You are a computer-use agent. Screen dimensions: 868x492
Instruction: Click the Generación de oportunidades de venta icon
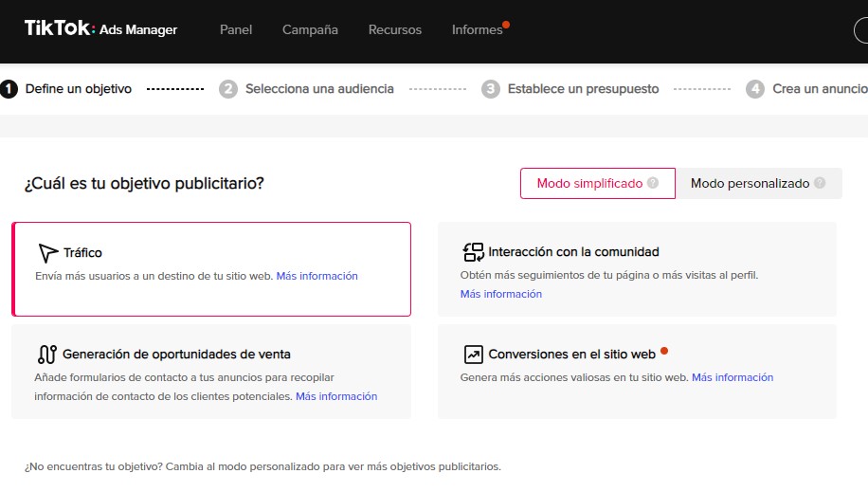[47, 355]
